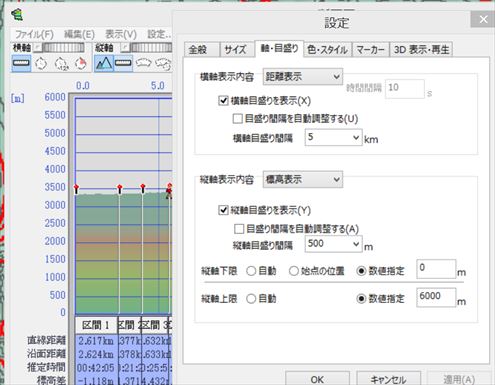Open 縦軸表示内容 標高表示 dropdown
Image resolution: width=495 pixels, height=385 pixels.
pos(303,179)
